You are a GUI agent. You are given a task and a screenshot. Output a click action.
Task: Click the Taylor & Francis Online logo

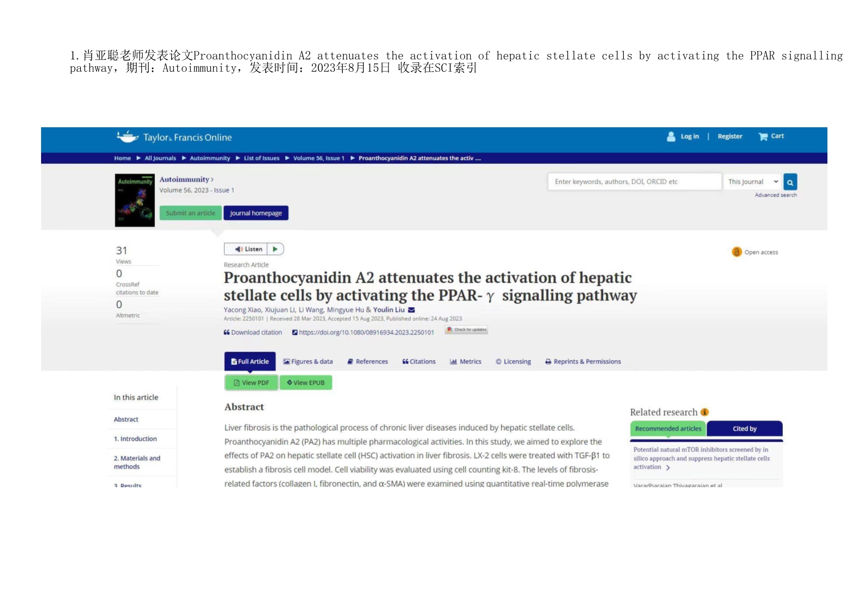click(174, 137)
